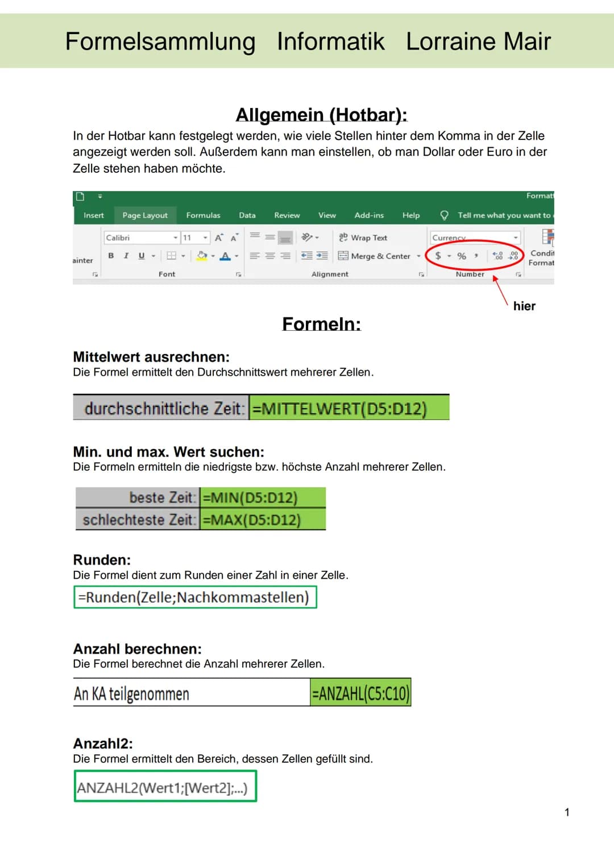This screenshot has height=868, width=614.
Task: Click the =MITTELWERT(D5:D12) formula cell
Action: [350, 408]
